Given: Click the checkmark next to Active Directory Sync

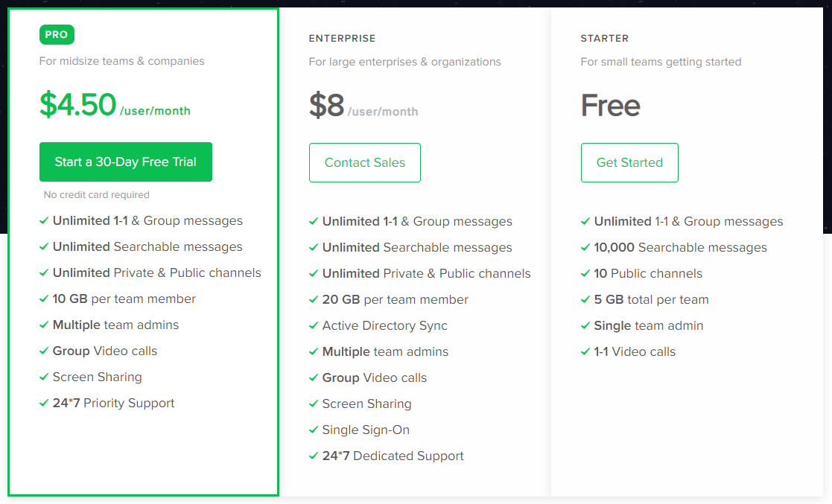Looking at the screenshot, I should [314, 326].
